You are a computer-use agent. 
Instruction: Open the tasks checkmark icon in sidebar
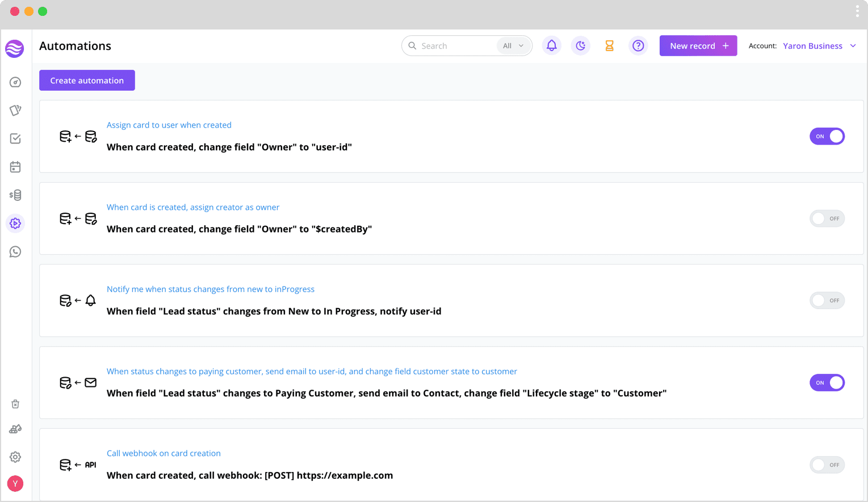pos(15,138)
